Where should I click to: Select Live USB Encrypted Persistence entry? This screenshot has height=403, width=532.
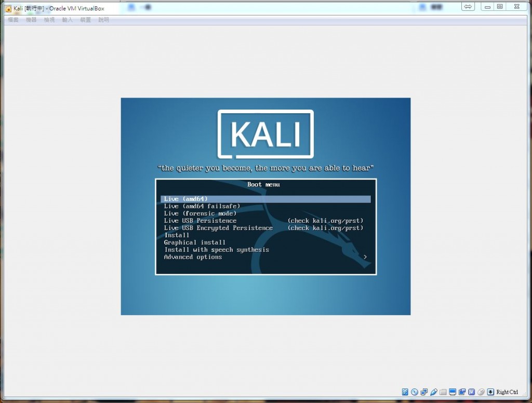265,228
